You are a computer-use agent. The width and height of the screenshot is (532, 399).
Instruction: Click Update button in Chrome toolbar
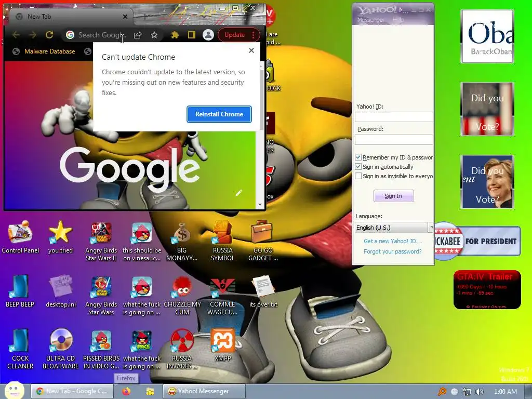(x=234, y=35)
